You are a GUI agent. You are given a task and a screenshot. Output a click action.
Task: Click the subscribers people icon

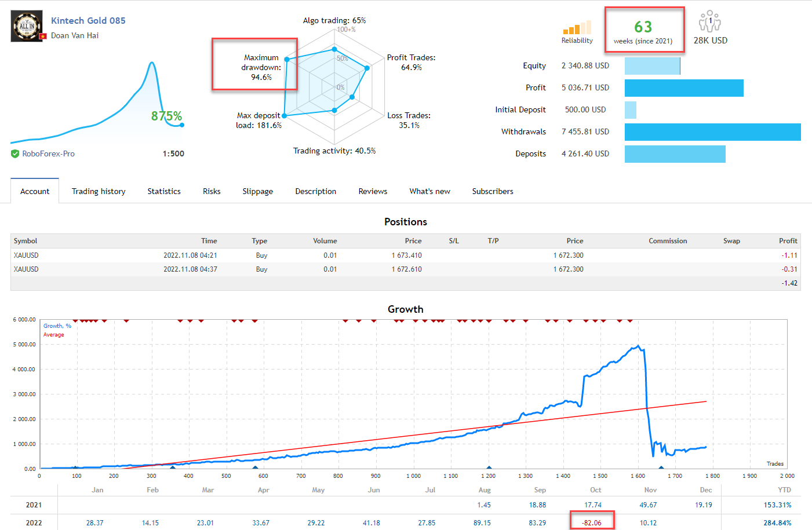pos(710,21)
